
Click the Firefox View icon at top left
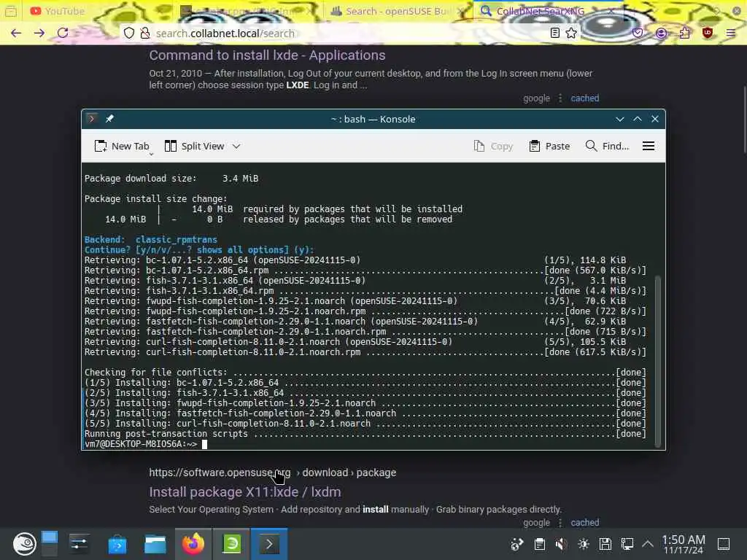coord(10,11)
